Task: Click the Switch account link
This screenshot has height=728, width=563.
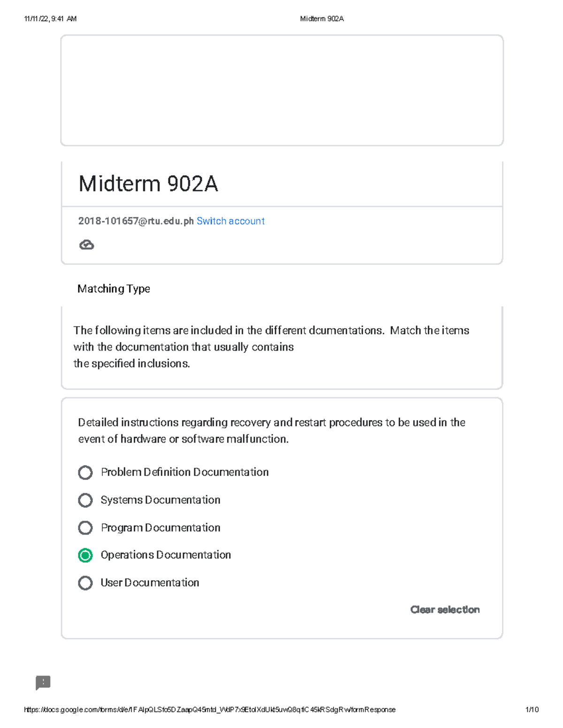Action: click(230, 221)
